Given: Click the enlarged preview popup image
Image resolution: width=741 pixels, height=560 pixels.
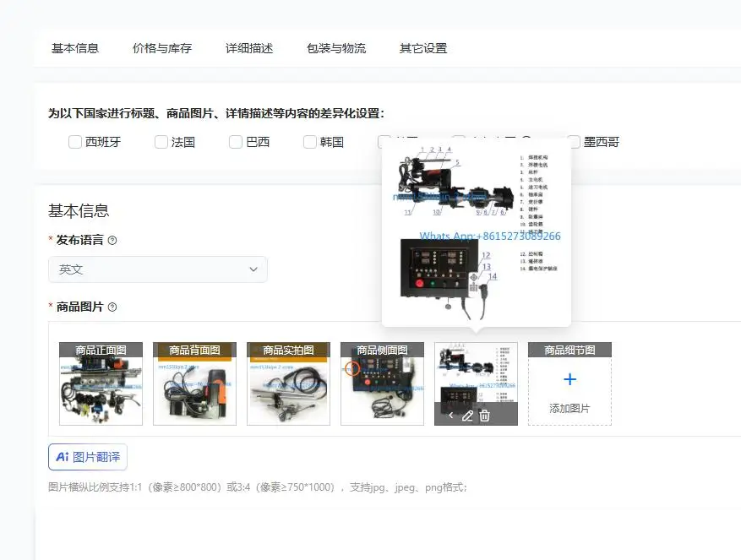Looking at the screenshot, I should coord(477,232).
